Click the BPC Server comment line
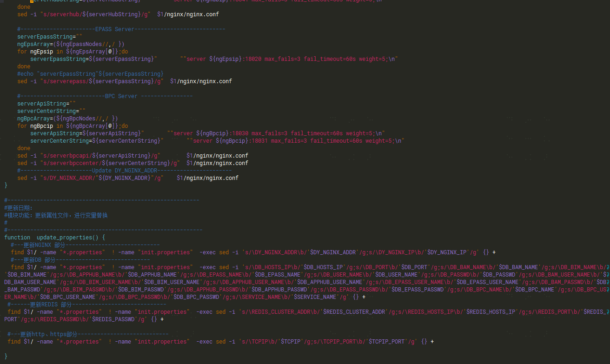This screenshot has width=610, height=364. tap(105, 96)
